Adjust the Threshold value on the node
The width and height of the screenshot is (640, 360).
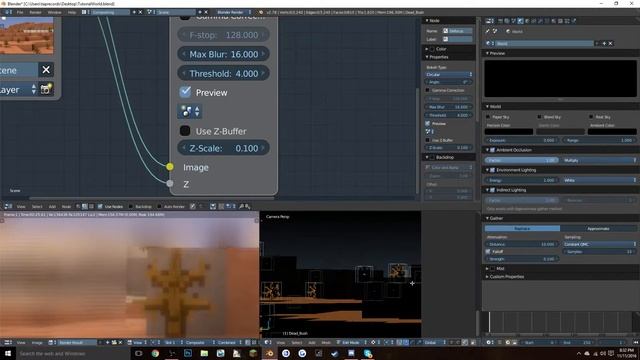tap(224, 73)
